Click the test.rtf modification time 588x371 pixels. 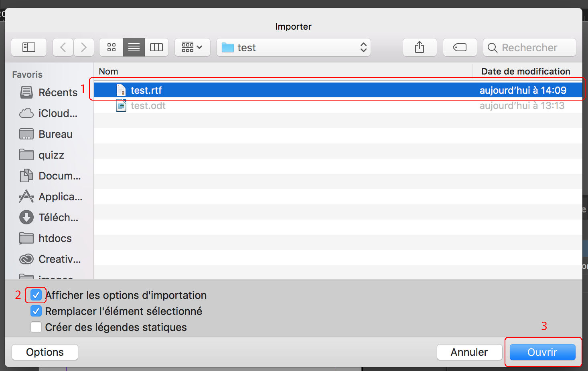523,90
